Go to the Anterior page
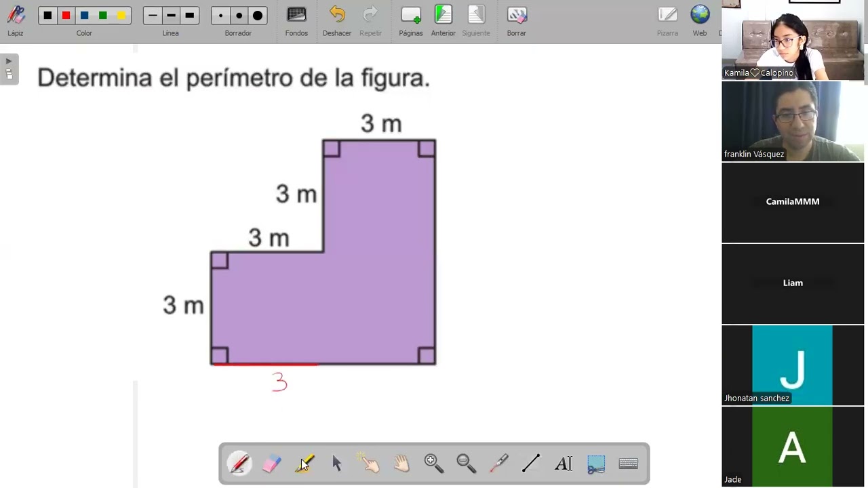The height and width of the screenshot is (488, 868). pos(443,20)
